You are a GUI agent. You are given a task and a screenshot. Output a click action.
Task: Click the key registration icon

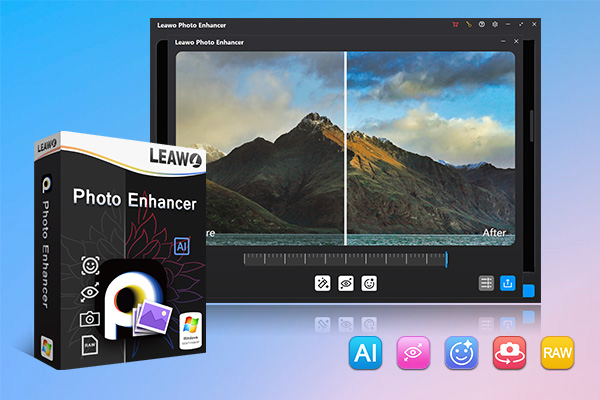(x=469, y=24)
